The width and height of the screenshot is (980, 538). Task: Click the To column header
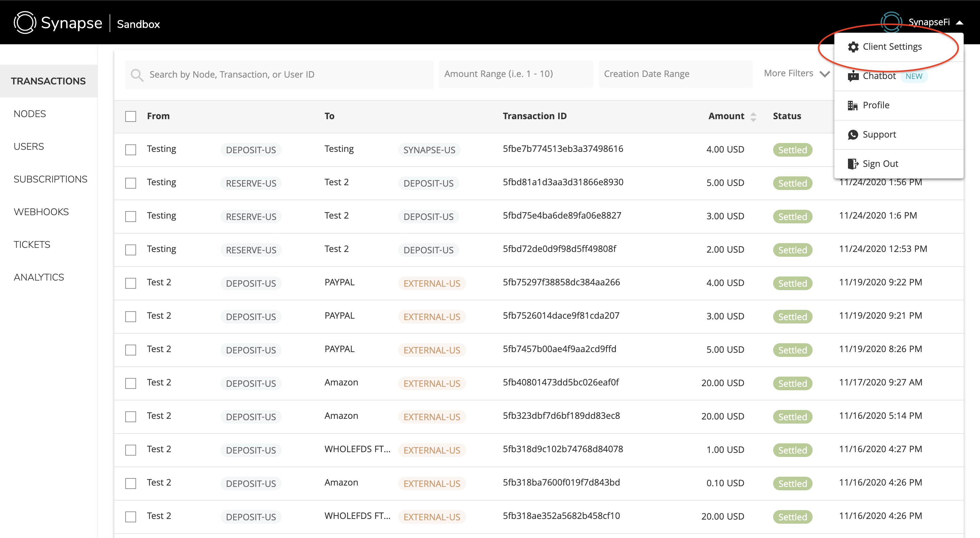[x=329, y=116]
